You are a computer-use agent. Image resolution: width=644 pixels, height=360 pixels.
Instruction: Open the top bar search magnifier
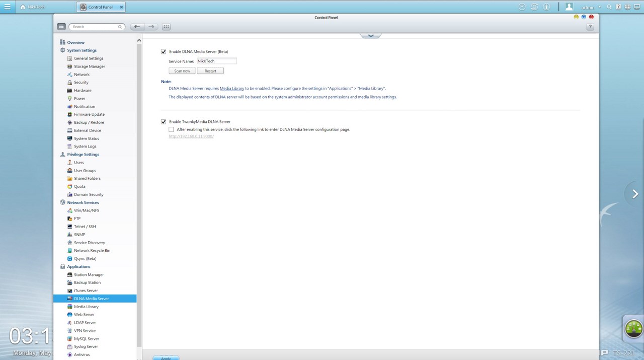coord(609,7)
